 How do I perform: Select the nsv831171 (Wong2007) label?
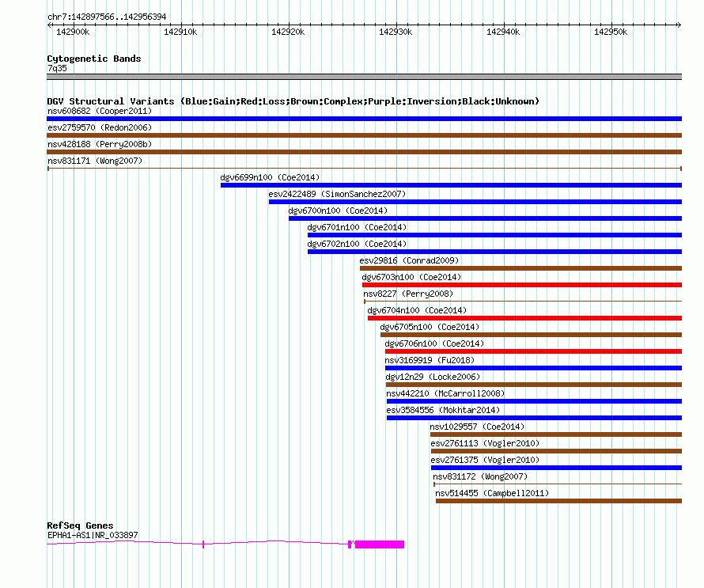95,161
